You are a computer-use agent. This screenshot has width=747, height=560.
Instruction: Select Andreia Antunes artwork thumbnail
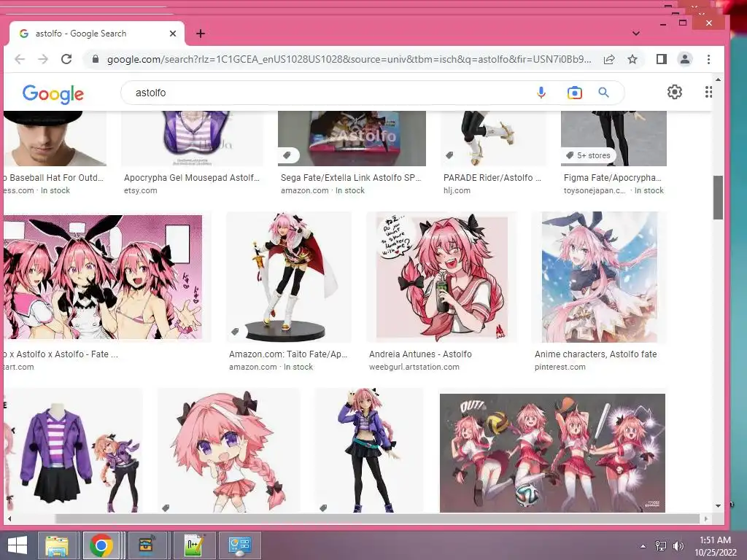441,277
